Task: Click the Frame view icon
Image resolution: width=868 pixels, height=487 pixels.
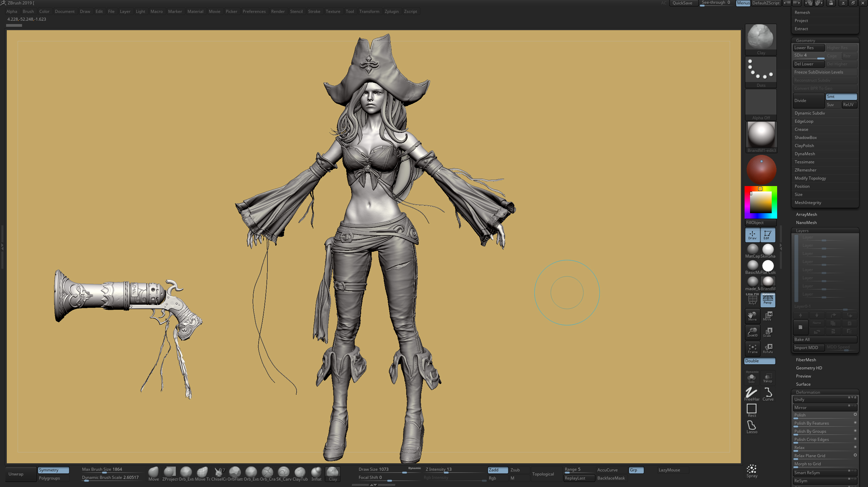Action: pos(752,348)
